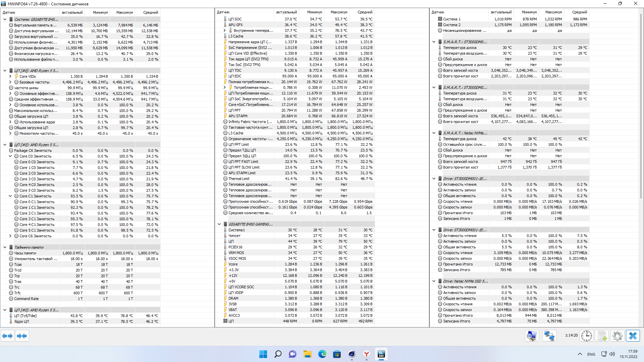The width and height of the screenshot is (644, 362).
Task: Click the collapse columns arrows button
Action: [x=22, y=336]
